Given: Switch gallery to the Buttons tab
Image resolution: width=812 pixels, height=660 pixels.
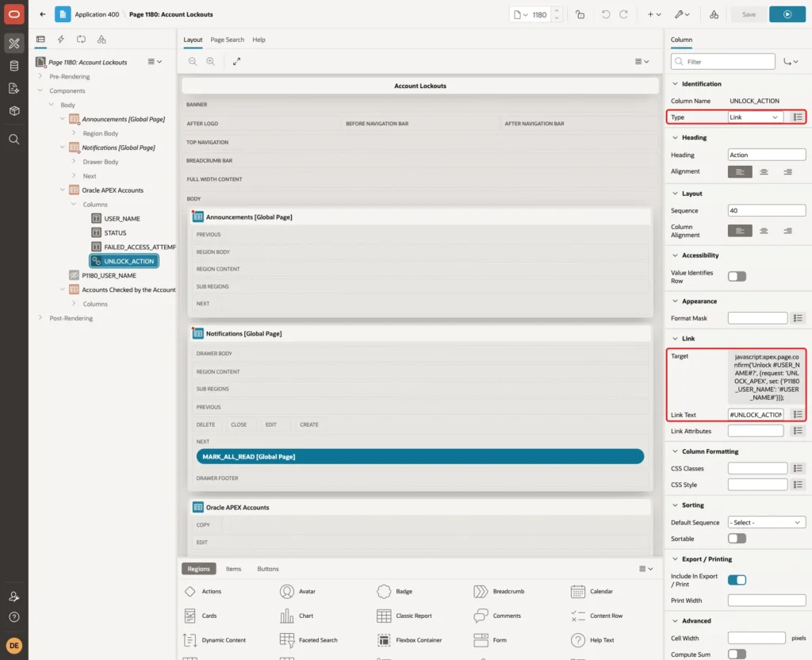Looking at the screenshot, I should (x=268, y=568).
